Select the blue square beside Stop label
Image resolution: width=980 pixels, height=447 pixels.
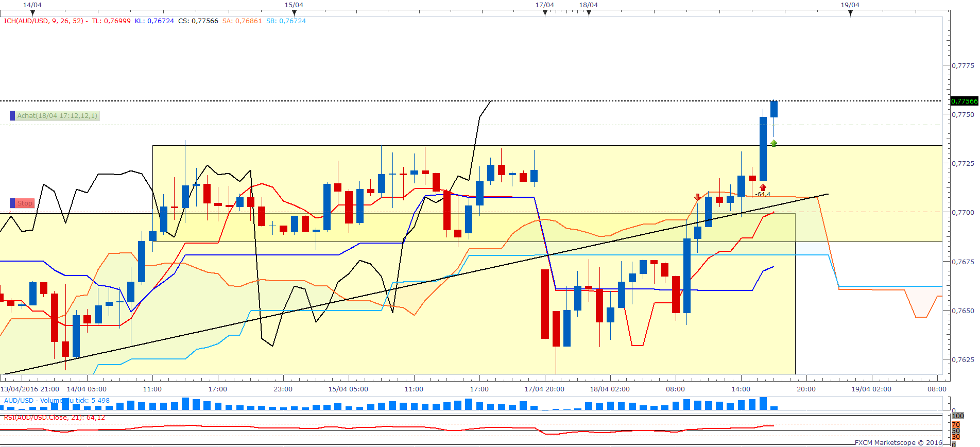point(12,203)
